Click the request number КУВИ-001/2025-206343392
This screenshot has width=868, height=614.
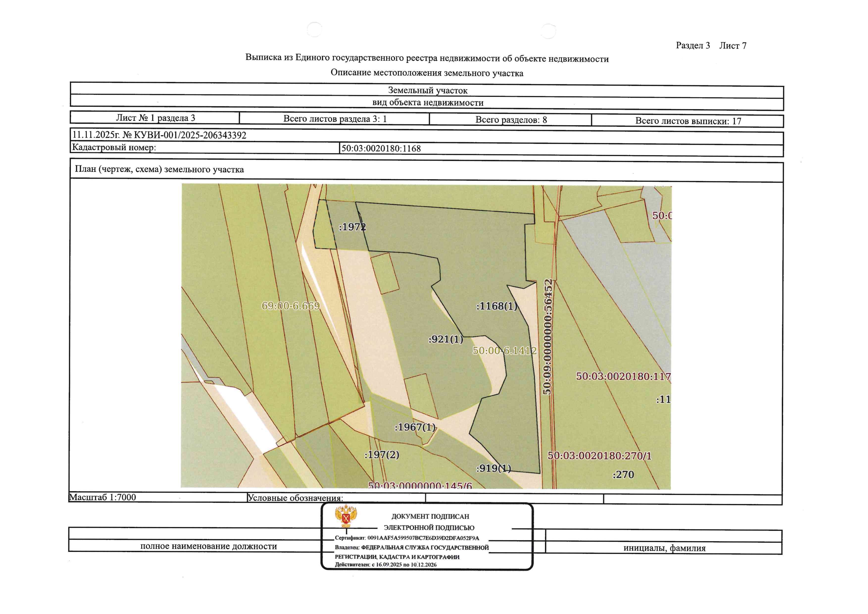click(x=190, y=135)
